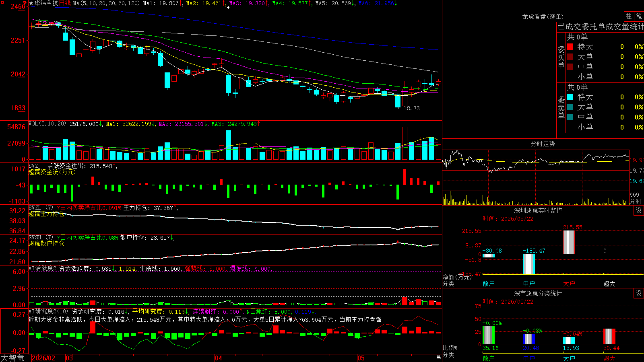644x362 pixels.
Task: Jump to 2026/02 on the date axis
Action: [x=43, y=358]
